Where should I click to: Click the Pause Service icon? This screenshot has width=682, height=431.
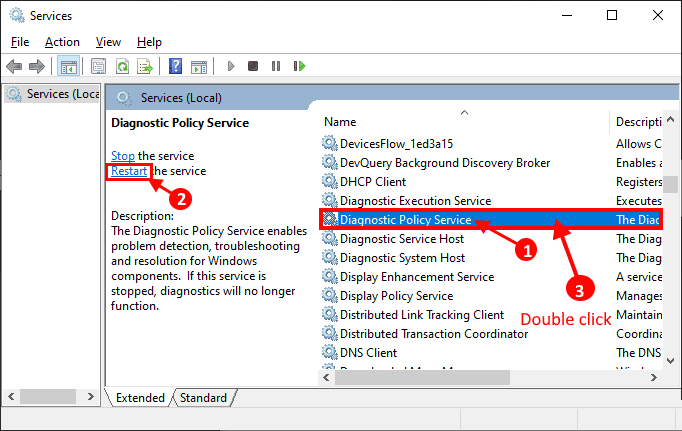(x=276, y=66)
